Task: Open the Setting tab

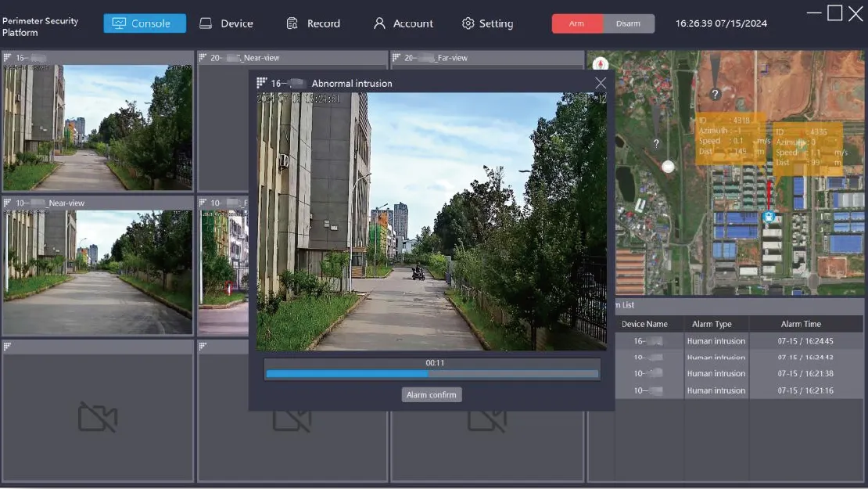Action: (x=488, y=23)
